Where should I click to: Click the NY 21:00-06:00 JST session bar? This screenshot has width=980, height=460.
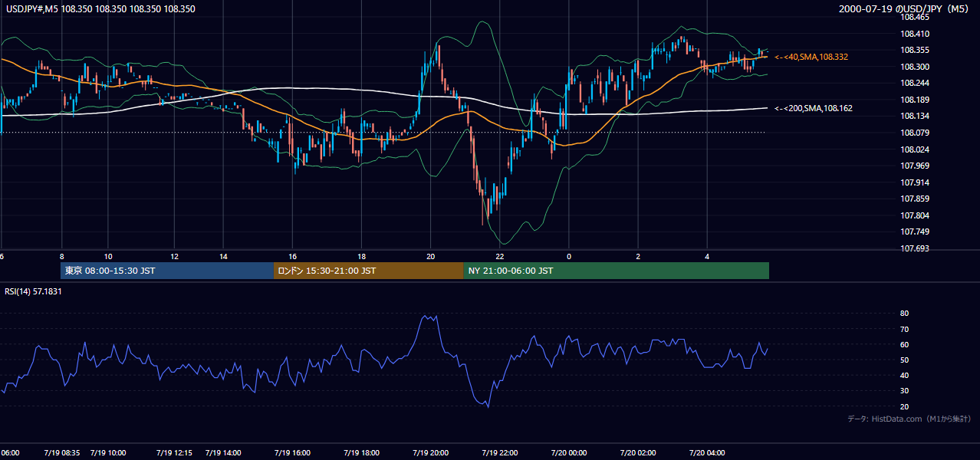point(616,271)
